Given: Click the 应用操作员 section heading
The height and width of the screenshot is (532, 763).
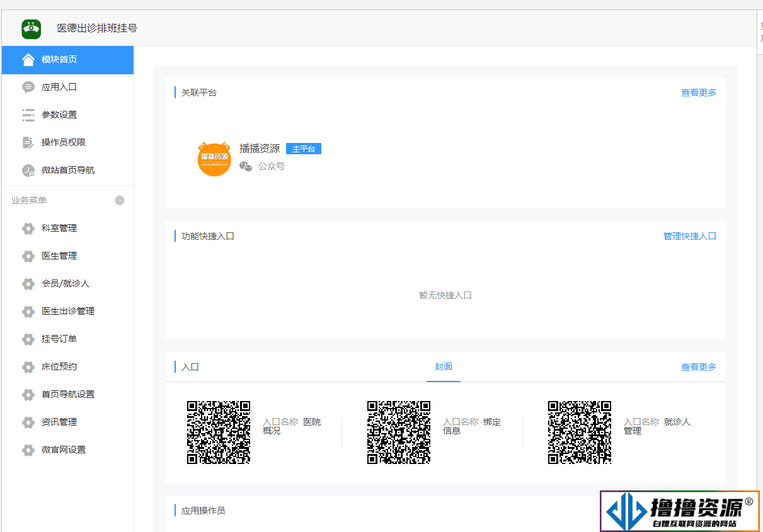Looking at the screenshot, I should (x=204, y=511).
